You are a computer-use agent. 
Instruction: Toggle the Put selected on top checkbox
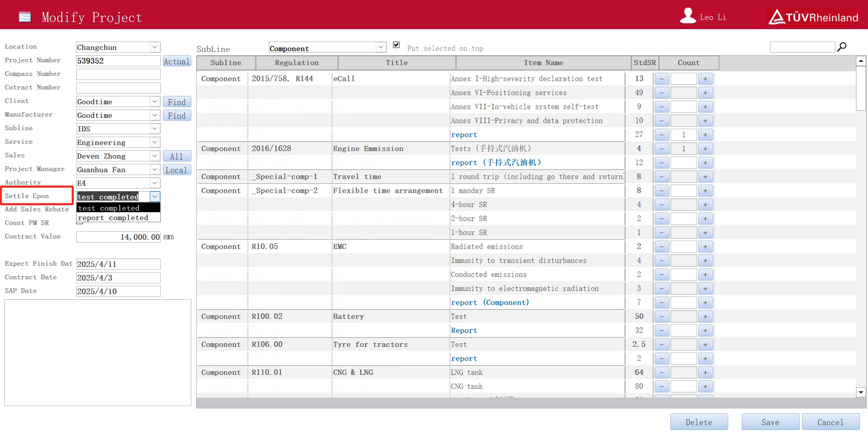coord(396,45)
